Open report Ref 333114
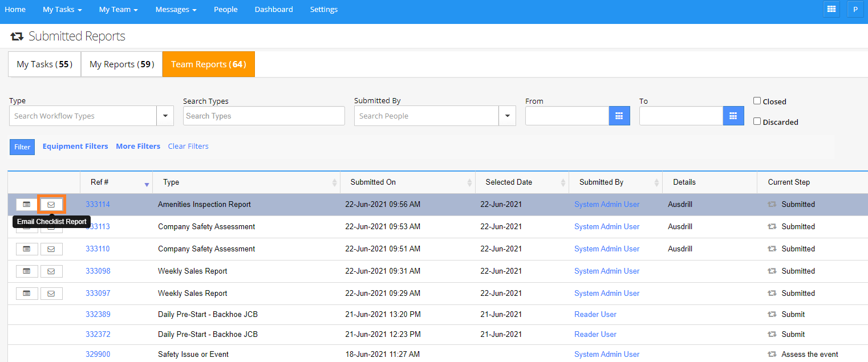Image resolution: width=868 pixels, height=362 pixels. [98, 204]
